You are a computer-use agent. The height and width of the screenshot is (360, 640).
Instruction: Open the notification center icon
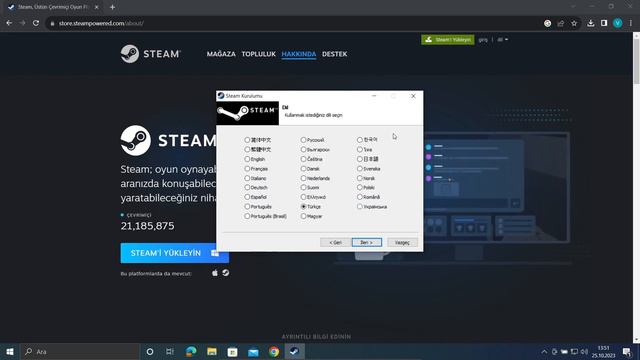coord(627,351)
